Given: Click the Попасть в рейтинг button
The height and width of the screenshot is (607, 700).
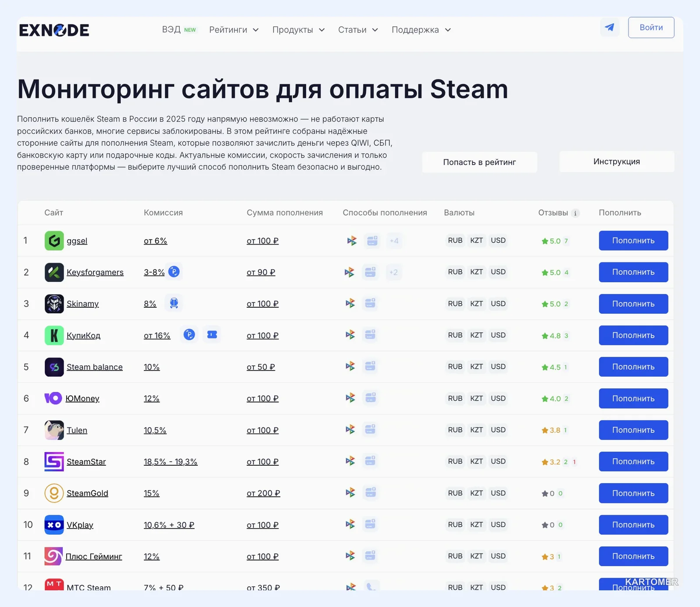Looking at the screenshot, I should click(x=479, y=162).
